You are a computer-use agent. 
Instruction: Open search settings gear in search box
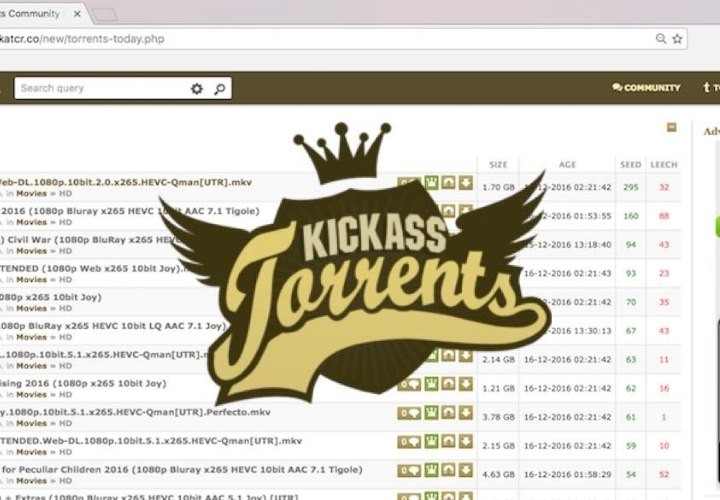pyautogui.click(x=196, y=89)
